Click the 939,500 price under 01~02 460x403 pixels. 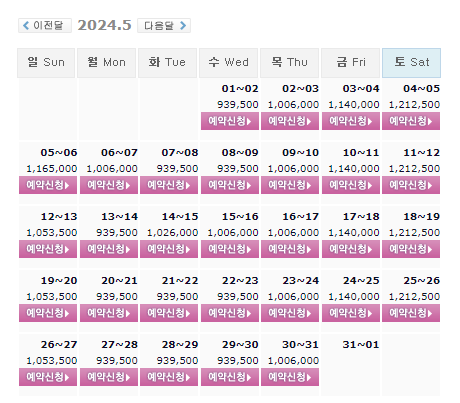(x=238, y=105)
